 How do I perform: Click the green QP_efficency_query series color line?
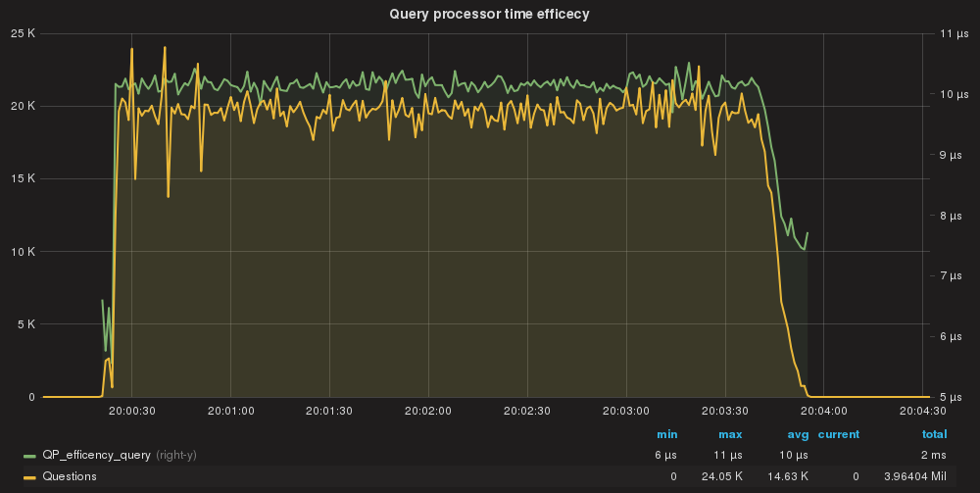click(x=30, y=456)
